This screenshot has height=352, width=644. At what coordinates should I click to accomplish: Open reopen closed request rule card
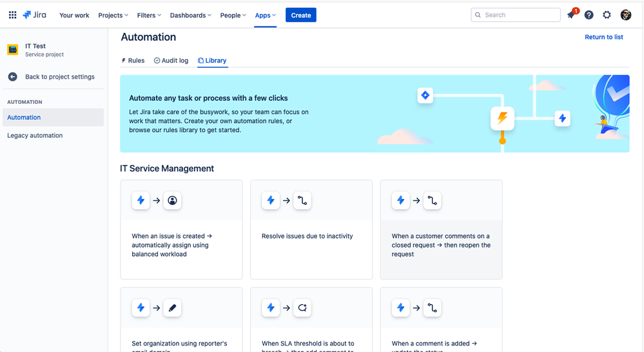[x=441, y=230]
